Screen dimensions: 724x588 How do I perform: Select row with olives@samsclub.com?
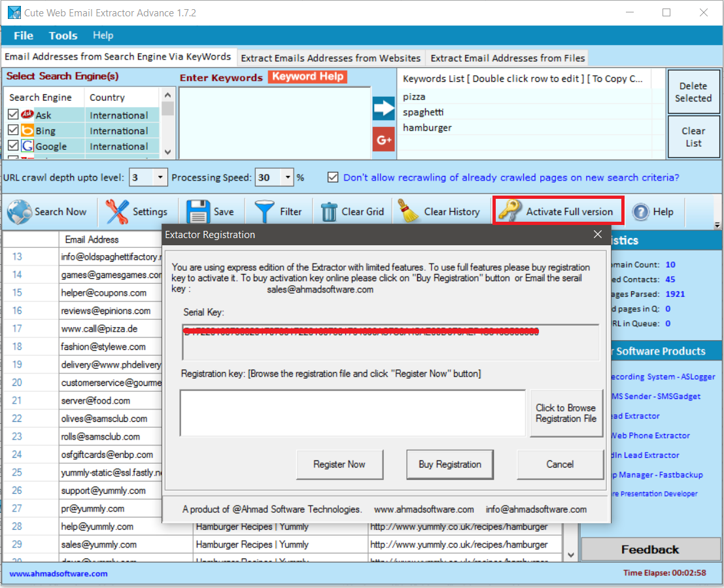(83, 419)
